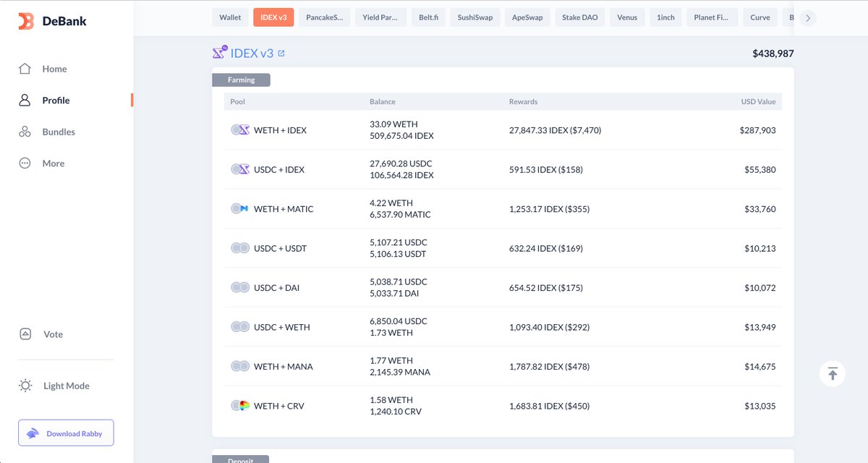This screenshot has width=868, height=463.
Task: Switch to the Wallet tab
Action: click(x=230, y=17)
